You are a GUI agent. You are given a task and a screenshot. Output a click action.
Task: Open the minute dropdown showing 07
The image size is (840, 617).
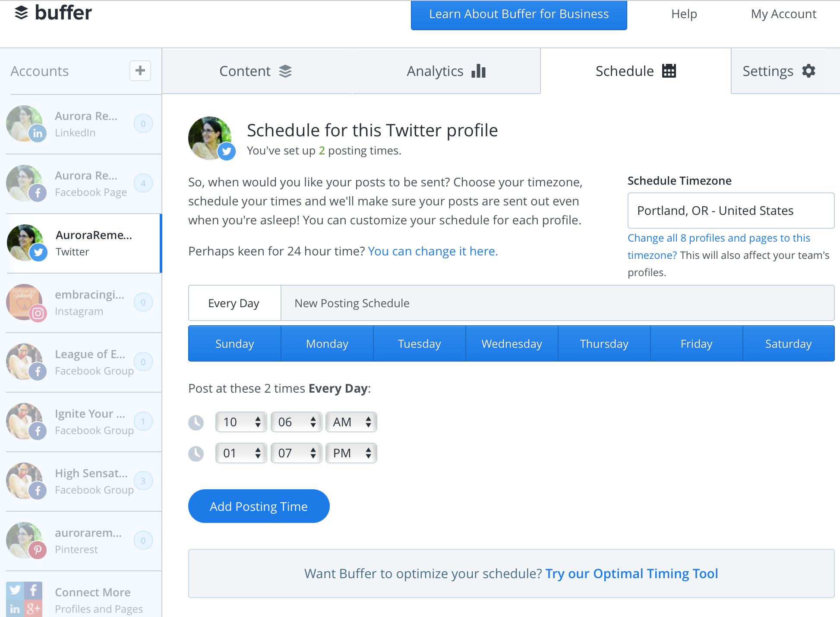[297, 453]
